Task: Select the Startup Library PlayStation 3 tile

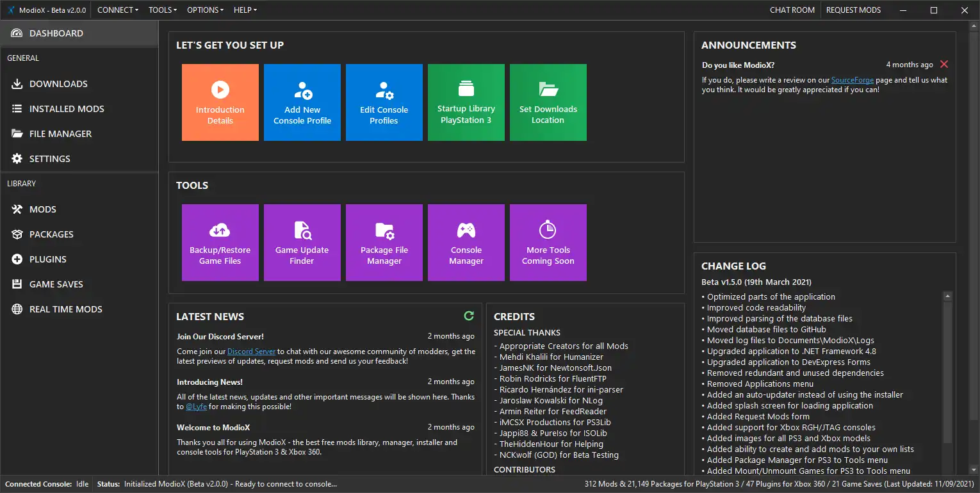Action: point(466,102)
